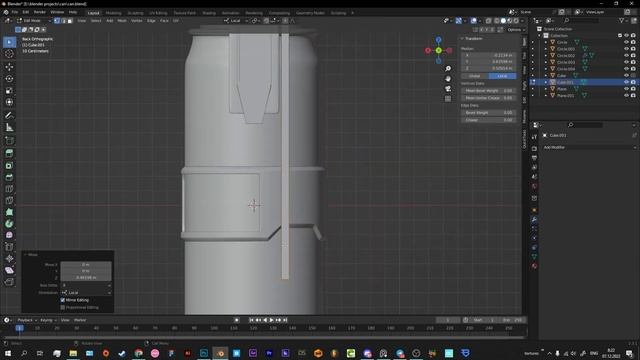Click the zoom magnifier icon in viewport

point(448,69)
